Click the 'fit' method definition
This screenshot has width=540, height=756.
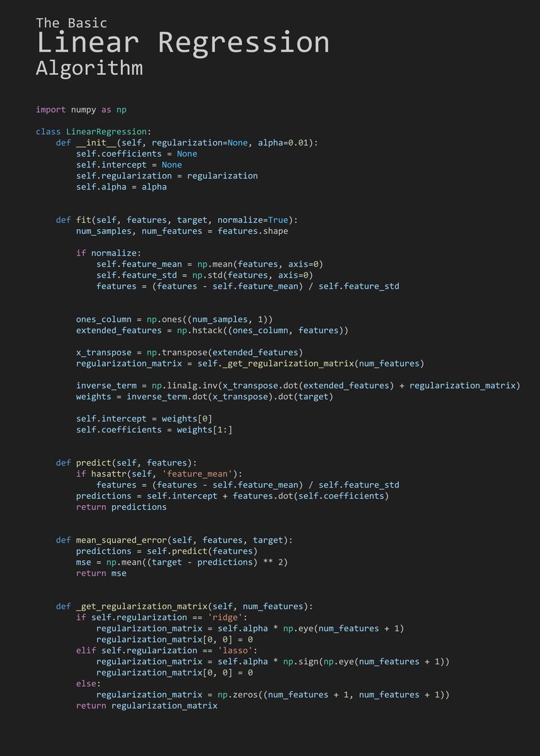point(177,220)
